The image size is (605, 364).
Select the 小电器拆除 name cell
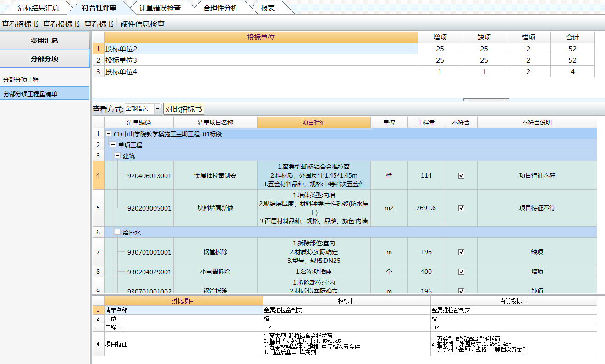coord(215,272)
